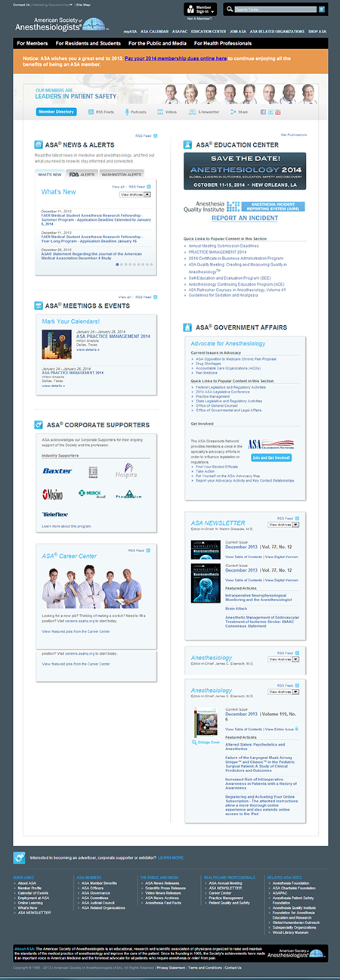Switch to the Washington Alerts tab
This screenshot has width=340, height=980.
pyautogui.click(x=121, y=174)
